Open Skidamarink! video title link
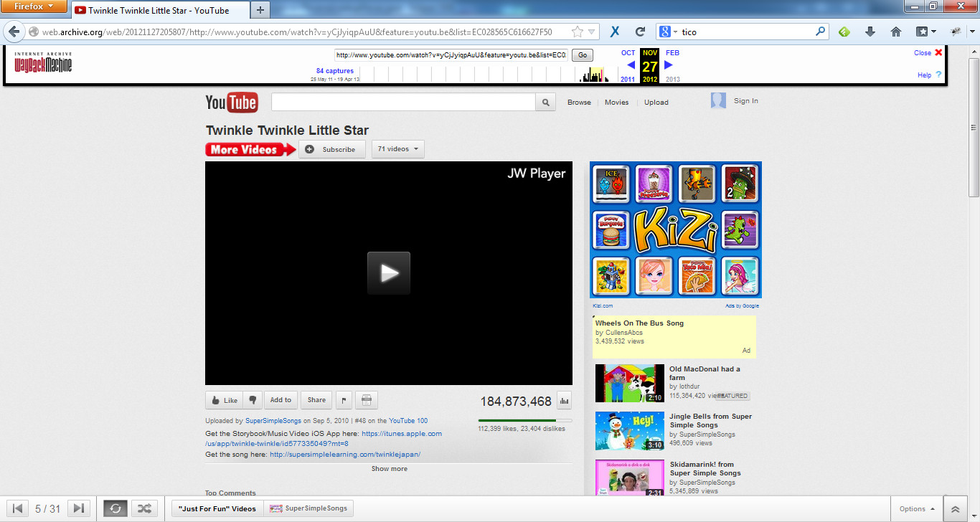Viewport: 980px width, 522px height. pos(705,469)
